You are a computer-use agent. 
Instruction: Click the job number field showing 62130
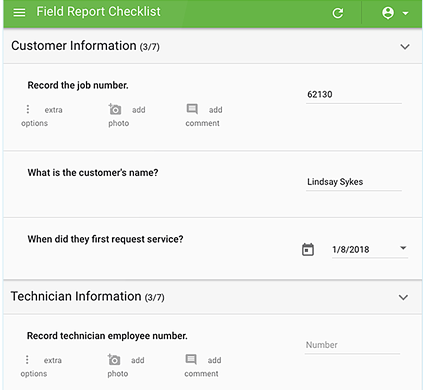354,95
